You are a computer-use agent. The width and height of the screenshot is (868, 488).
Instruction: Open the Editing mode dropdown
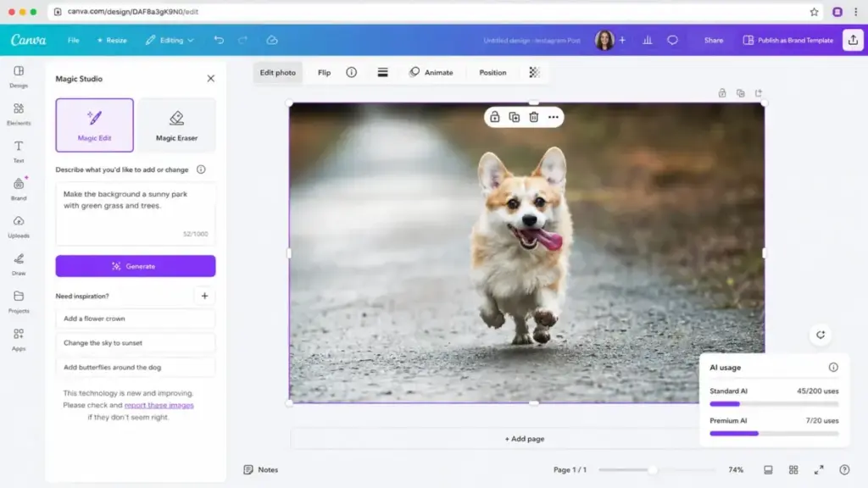170,40
